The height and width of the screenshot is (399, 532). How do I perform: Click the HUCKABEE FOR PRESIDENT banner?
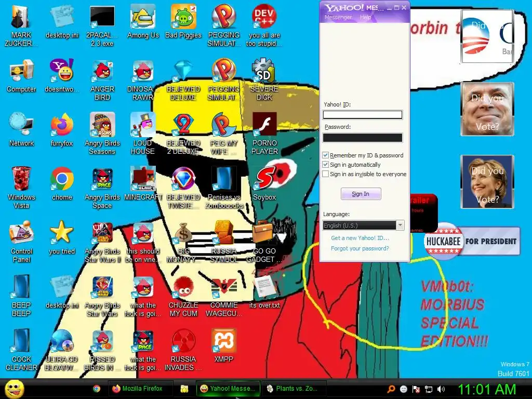pos(472,241)
